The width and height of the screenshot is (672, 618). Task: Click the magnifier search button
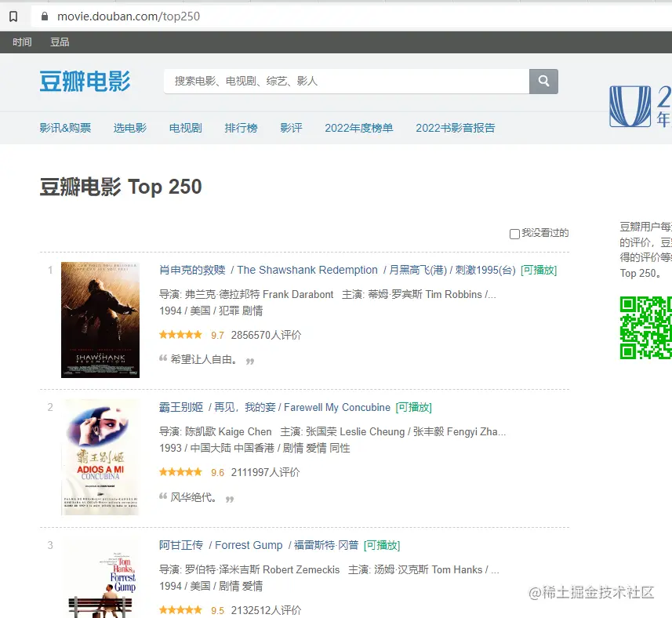tap(543, 81)
